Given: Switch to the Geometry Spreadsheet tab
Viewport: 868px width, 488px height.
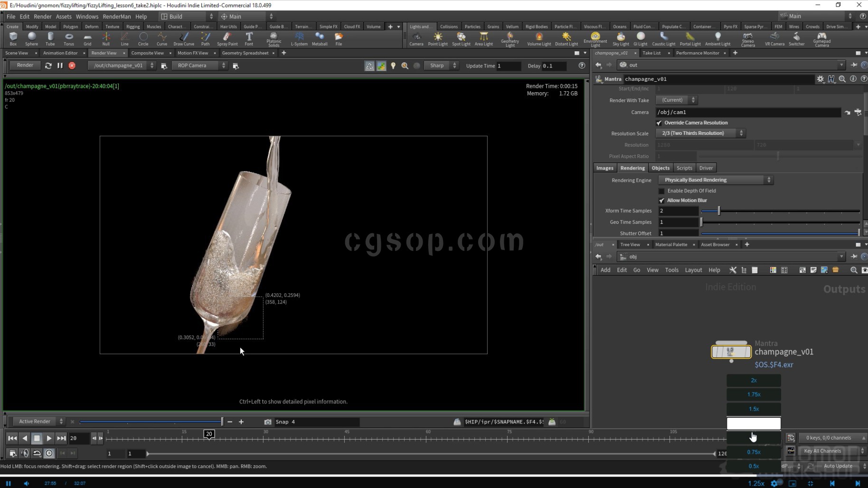Looking at the screenshot, I should pos(245,53).
